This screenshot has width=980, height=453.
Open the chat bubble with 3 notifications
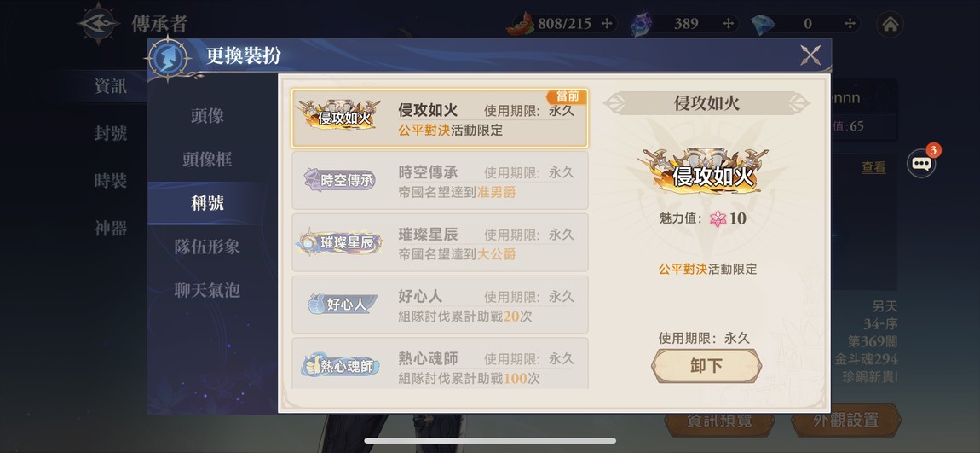click(922, 163)
